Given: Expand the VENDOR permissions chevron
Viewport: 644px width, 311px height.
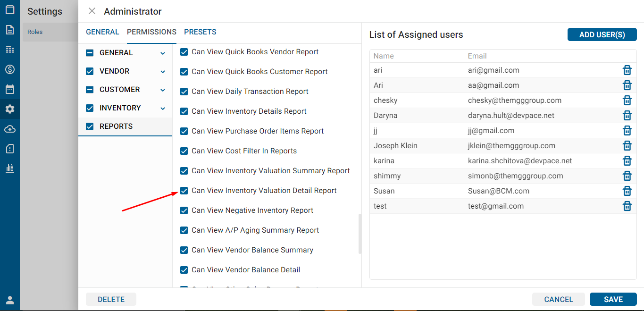Looking at the screenshot, I should point(163,72).
